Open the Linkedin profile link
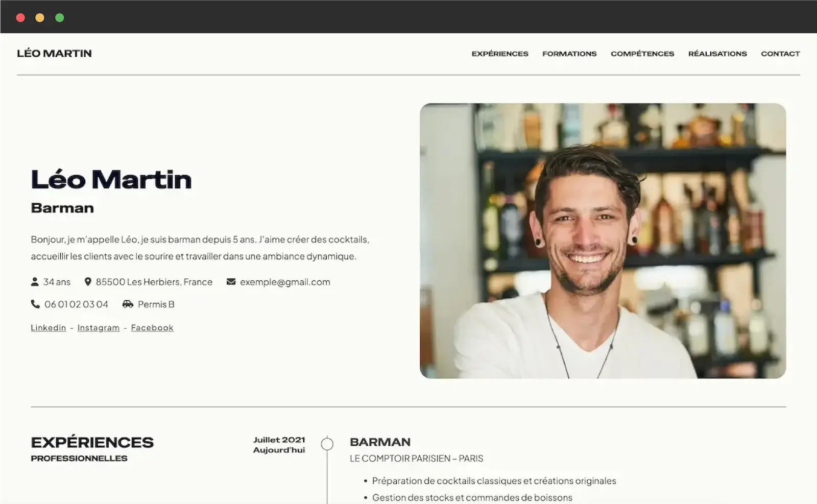Viewport: 817px width, 504px height. 49,328
